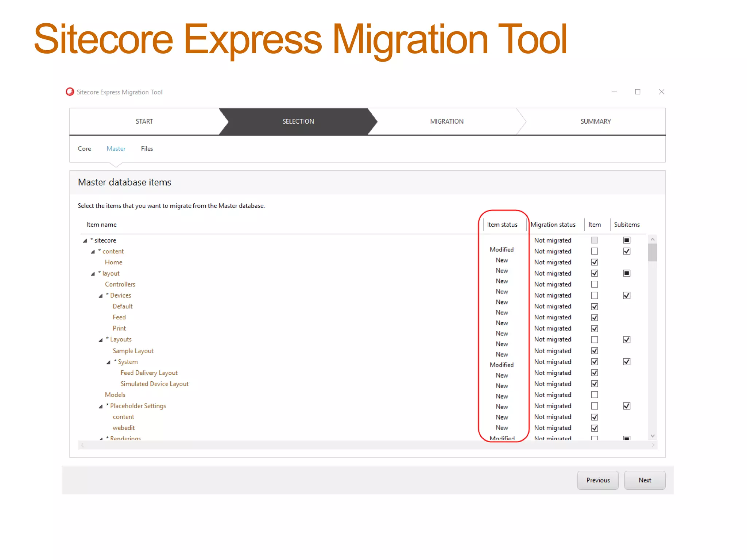Image resolution: width=747 pixels, height=560 pixels.
Task: Switch to the Master tab
Action: [116, 148]
